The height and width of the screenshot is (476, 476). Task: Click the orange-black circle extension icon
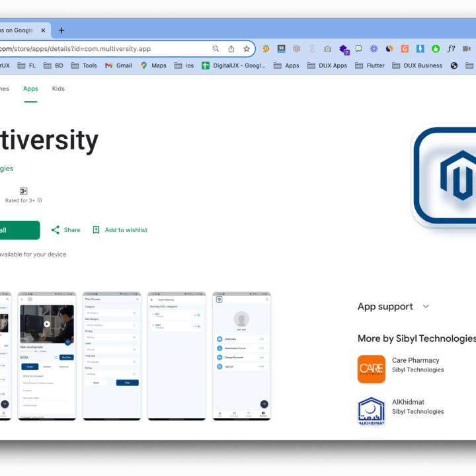[389, 49]
